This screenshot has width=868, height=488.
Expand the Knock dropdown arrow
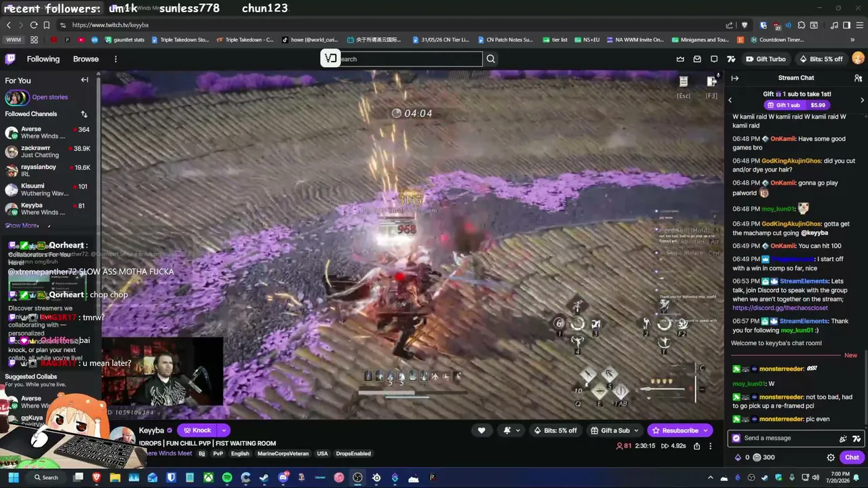[x=223, y=430]
